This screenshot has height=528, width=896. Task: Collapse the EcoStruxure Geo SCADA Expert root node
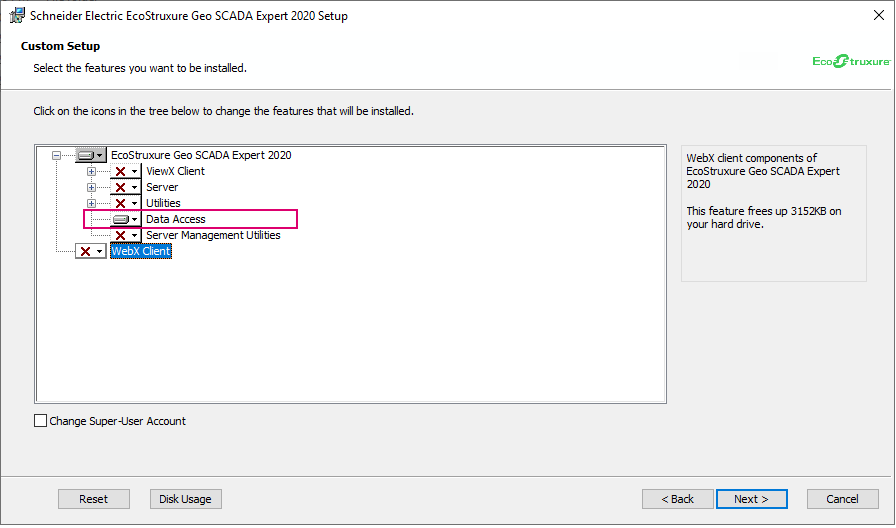(56, 156)
